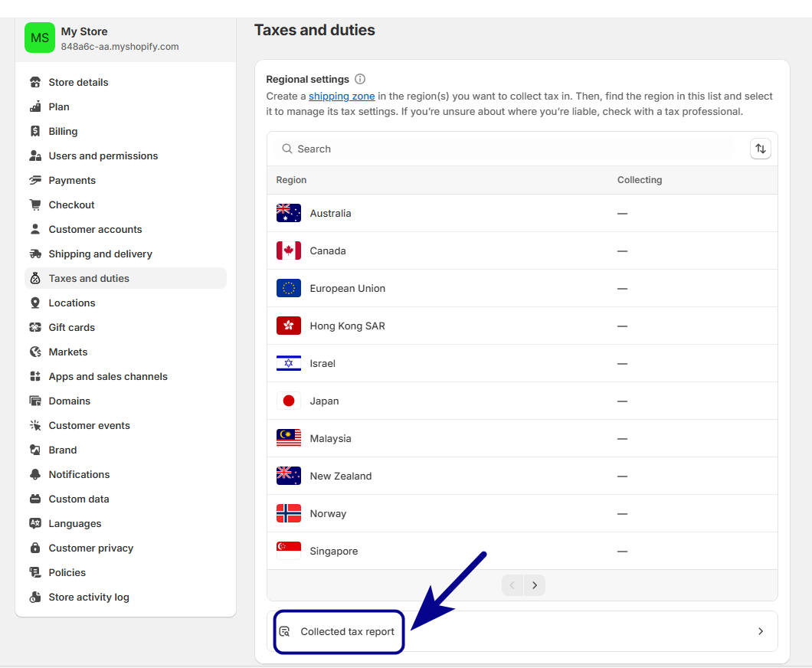The width and height of the screenshot is (812, 668).
Task: Open Japan tax settings row
Action: [522, 401]
